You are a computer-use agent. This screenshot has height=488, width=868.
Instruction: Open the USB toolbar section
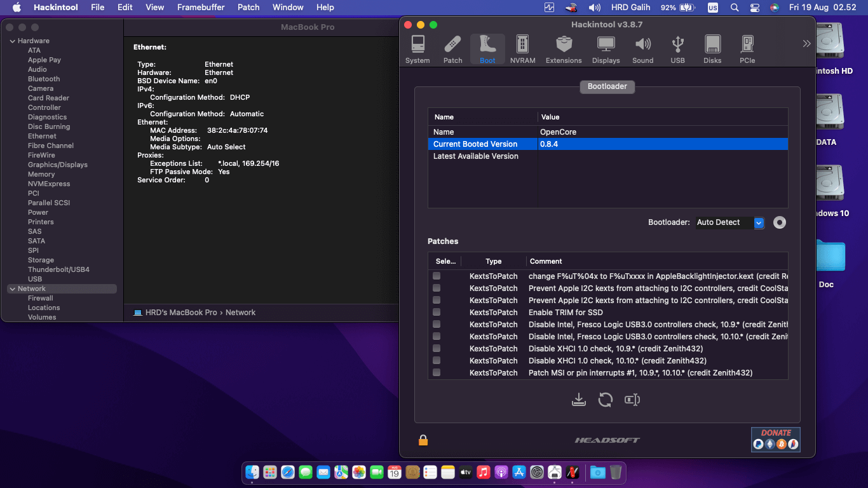(677, 50)
